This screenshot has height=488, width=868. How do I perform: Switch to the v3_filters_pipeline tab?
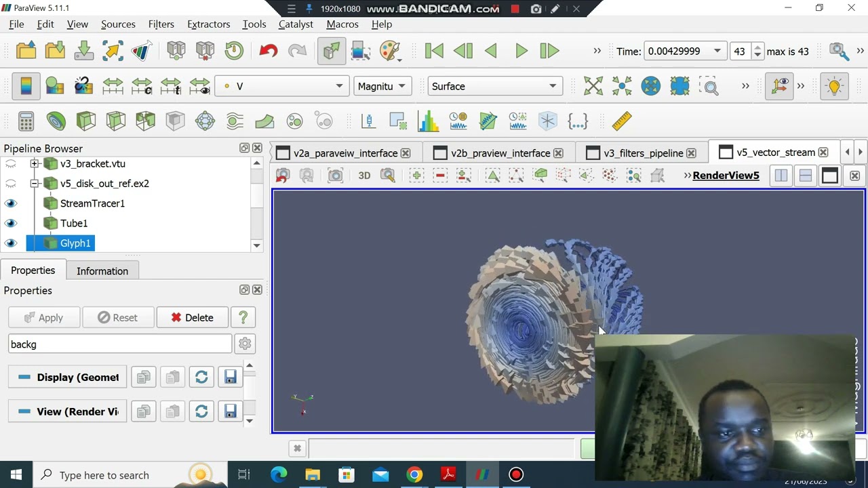pos(643,153)
